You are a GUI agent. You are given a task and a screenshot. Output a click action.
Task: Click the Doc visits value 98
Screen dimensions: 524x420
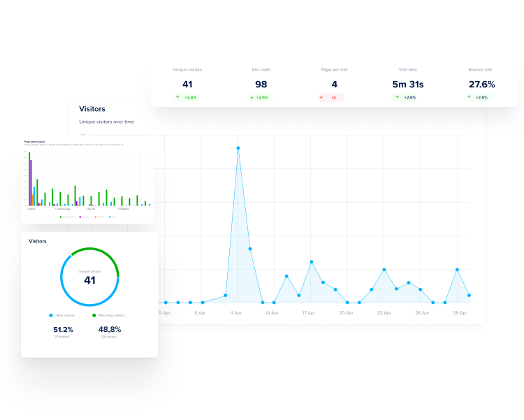(261, 85)
